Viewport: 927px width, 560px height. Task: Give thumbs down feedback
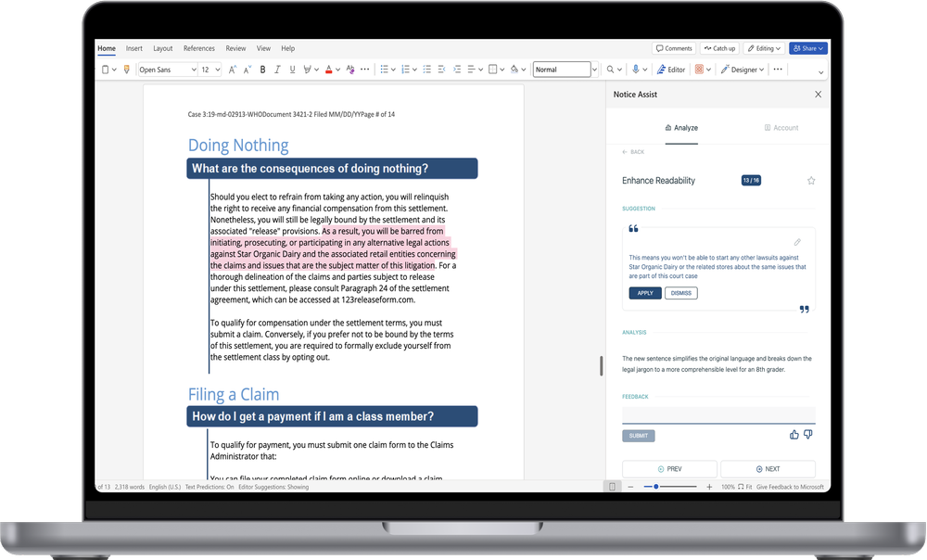tap(808, 435)
